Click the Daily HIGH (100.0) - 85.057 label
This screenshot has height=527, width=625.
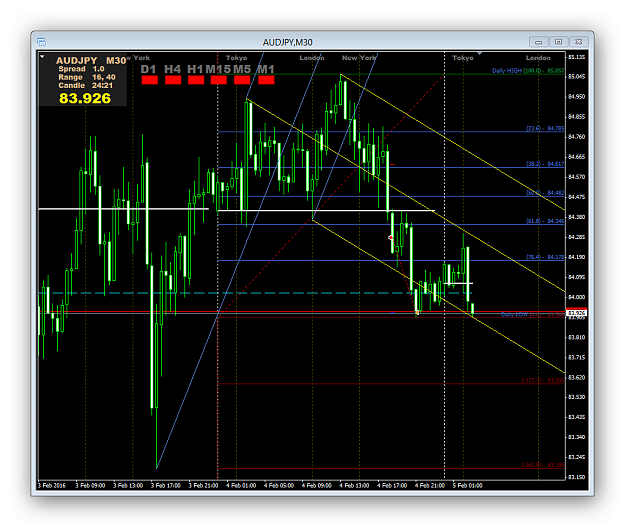528,71
